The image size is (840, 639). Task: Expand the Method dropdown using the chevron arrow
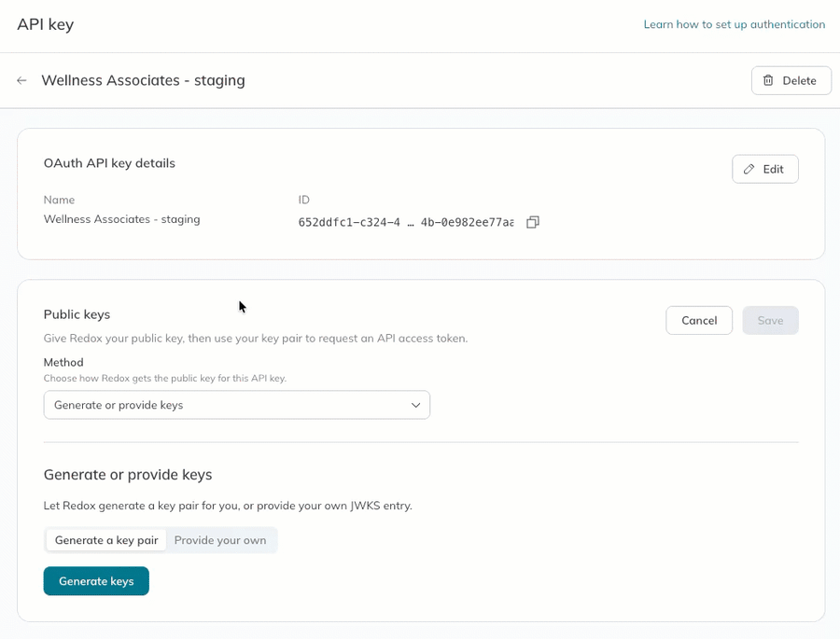(415, 405)
